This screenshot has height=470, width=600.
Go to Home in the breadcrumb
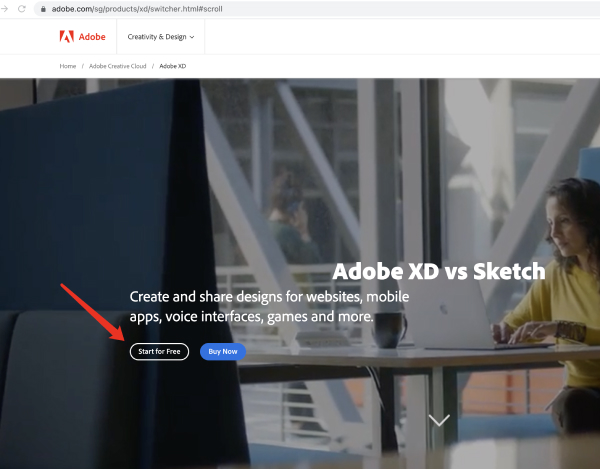pyautogui.click(x=67, y=66)
